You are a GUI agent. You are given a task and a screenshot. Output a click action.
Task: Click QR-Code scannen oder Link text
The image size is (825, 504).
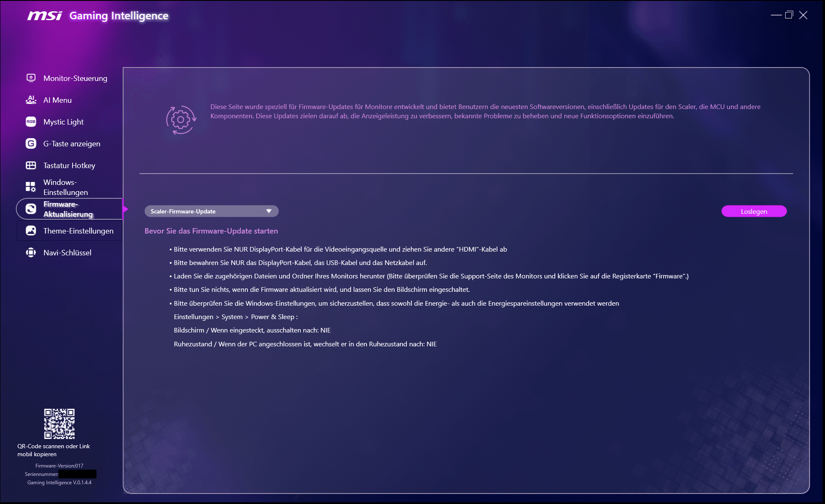(54, 446)
